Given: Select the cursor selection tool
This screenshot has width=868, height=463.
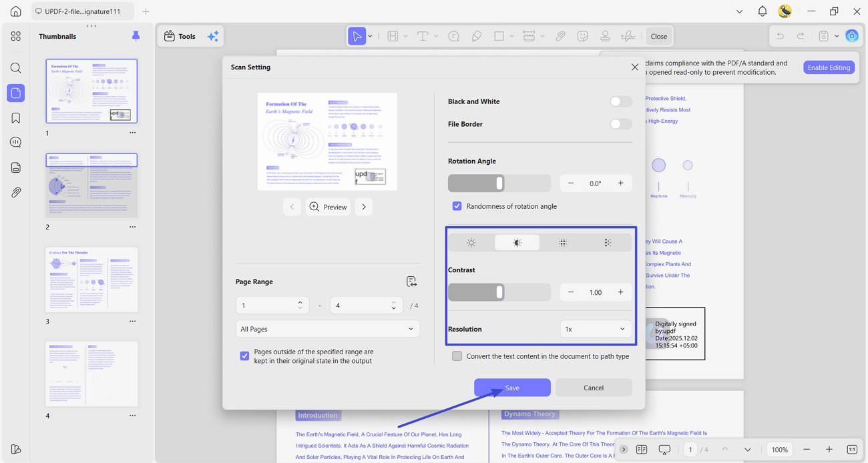Looking at the screenshot, I should 357,36.
